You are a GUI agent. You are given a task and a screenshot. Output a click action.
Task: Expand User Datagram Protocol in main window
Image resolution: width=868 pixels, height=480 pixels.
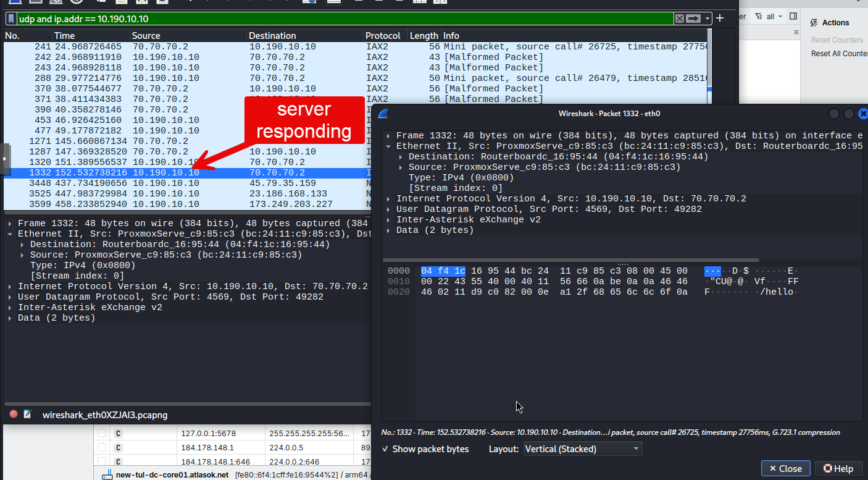[10, 297]
